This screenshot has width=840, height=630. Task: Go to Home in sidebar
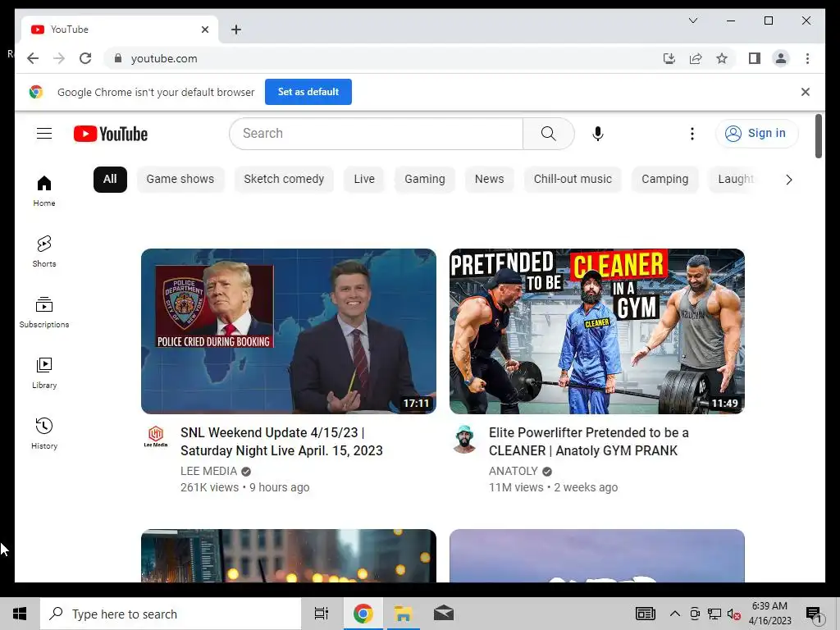coord(44,190)
